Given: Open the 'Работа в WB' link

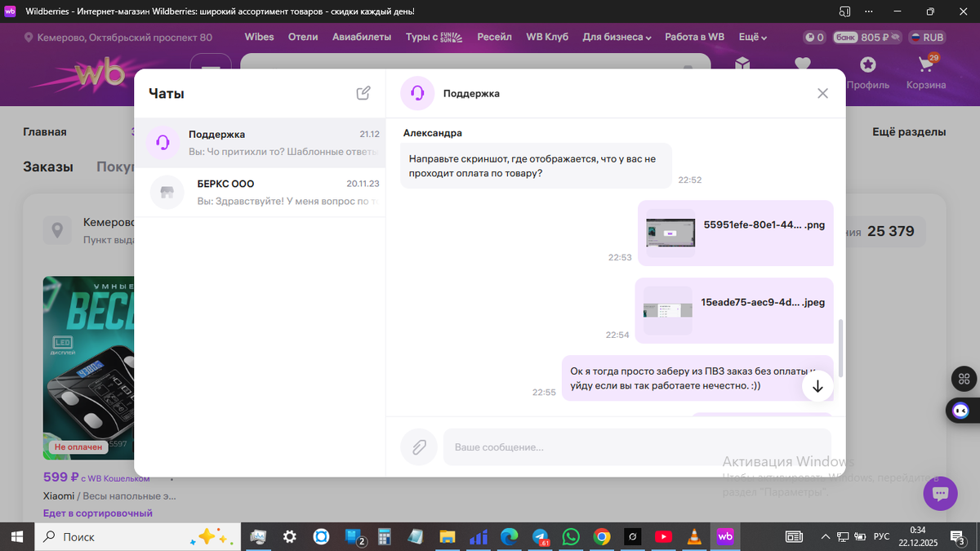Looking at the screenshot, I should pyautogui.click(x=694, y=37).
